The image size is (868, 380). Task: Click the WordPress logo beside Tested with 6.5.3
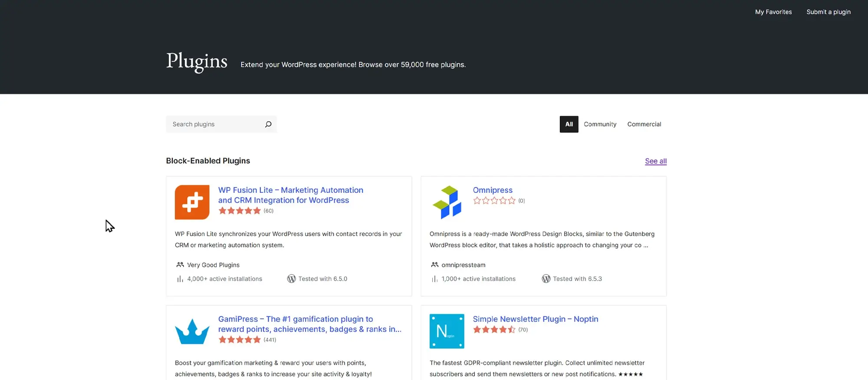pyautogui.click(x=546, y=279)
